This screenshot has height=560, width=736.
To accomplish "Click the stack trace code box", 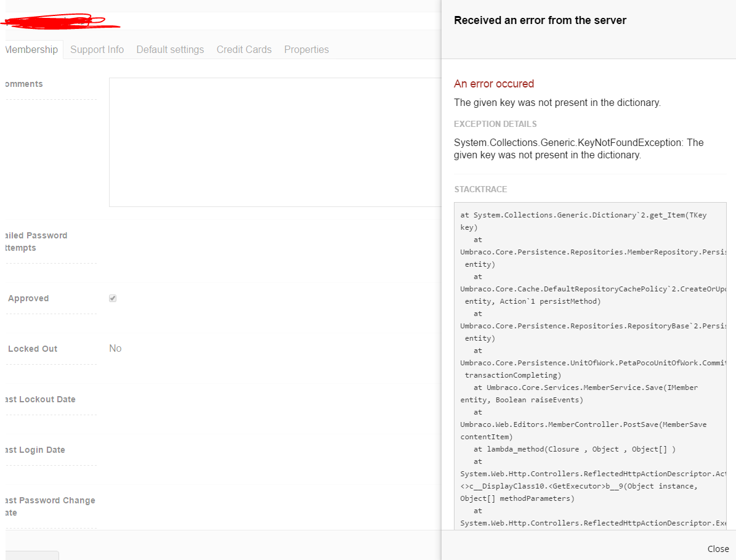I will tap(590, 363).
